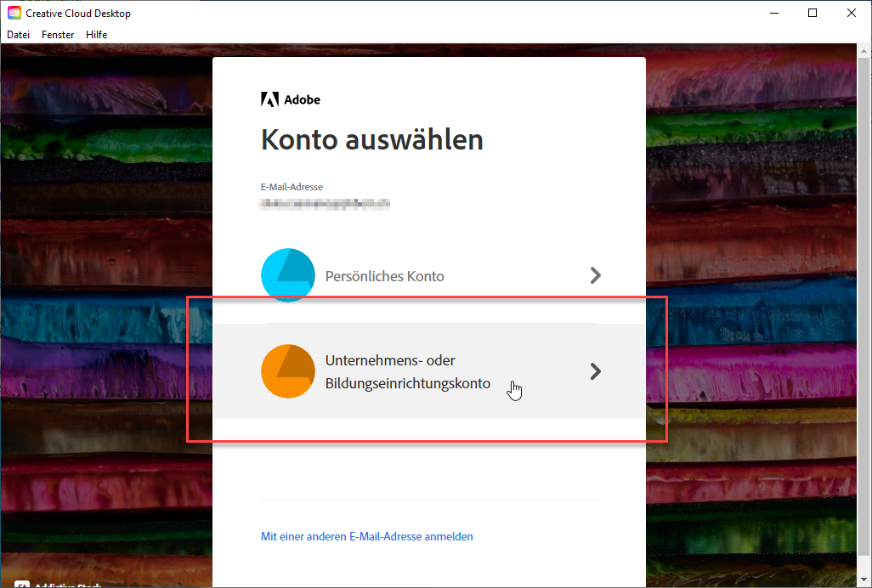This screenshot has width=872, height=588.
Task: Click the 'E-Mail-Adresse' field label
Action: coord(292,187)
